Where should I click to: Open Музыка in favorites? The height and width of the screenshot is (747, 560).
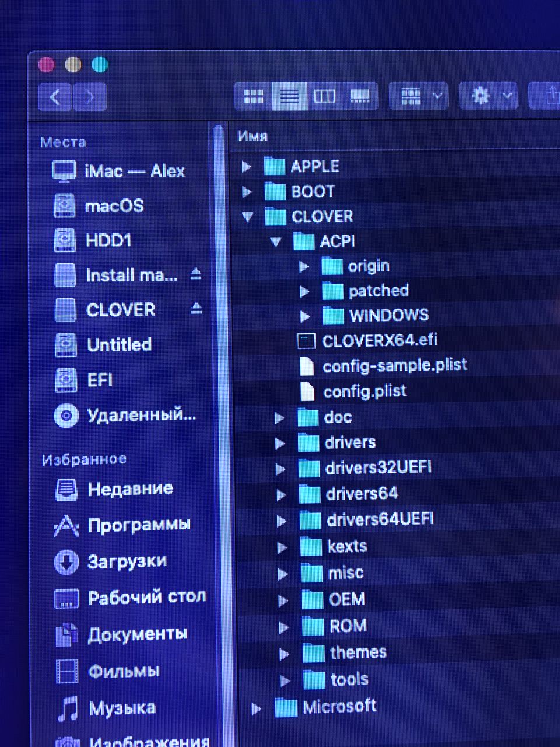click(107, 708)
